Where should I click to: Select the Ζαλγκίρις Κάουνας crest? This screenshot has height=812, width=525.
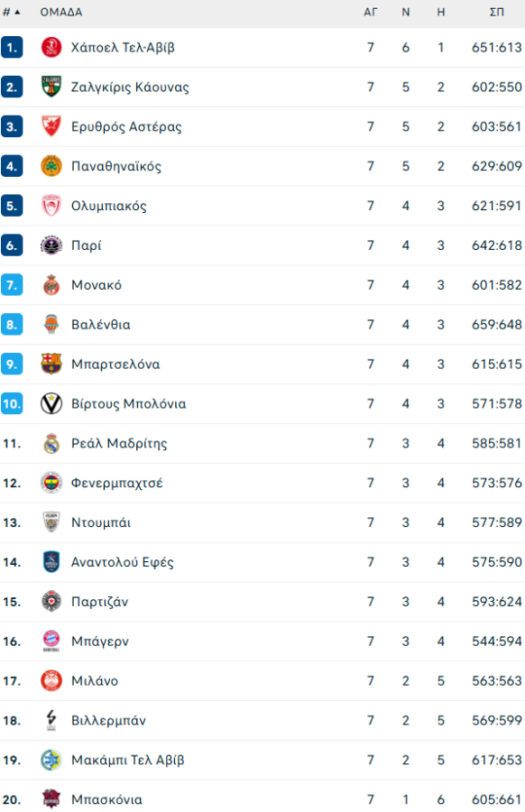[50, 87]
